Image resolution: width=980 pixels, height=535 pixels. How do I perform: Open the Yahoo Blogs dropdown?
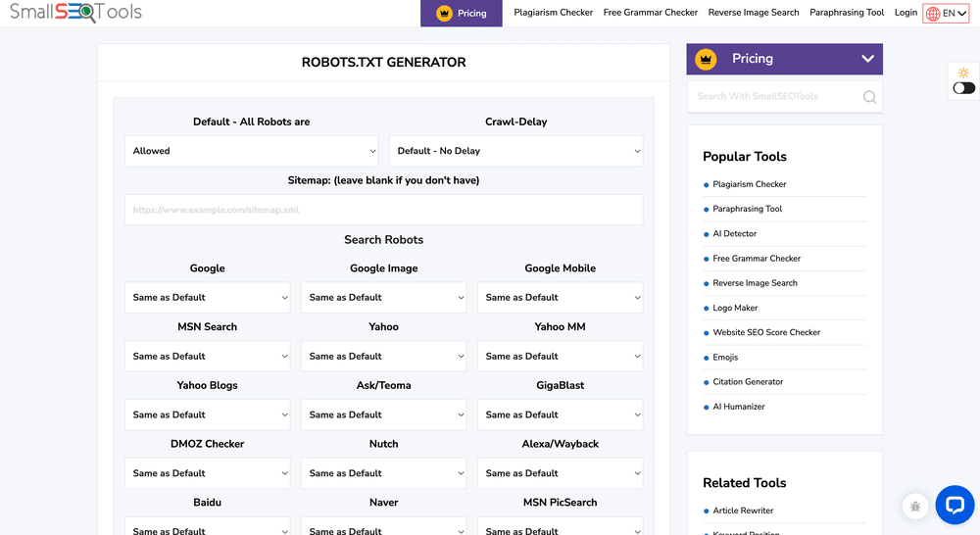pos(208,415)
